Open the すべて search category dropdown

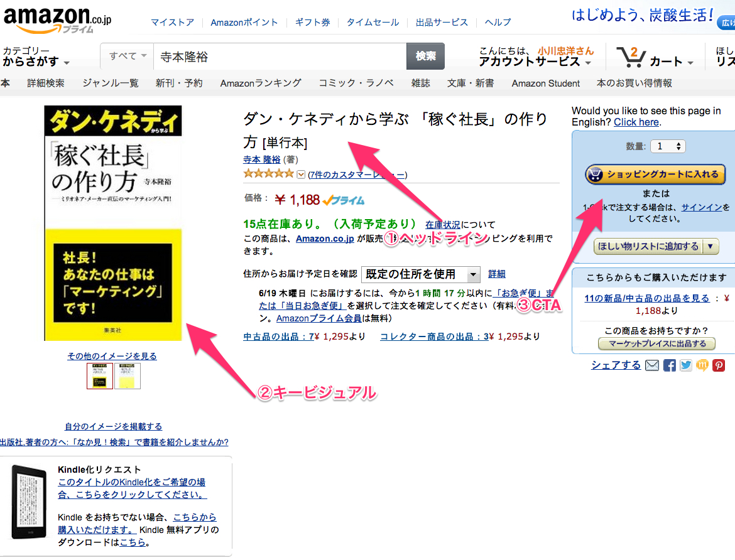point(128,56)
